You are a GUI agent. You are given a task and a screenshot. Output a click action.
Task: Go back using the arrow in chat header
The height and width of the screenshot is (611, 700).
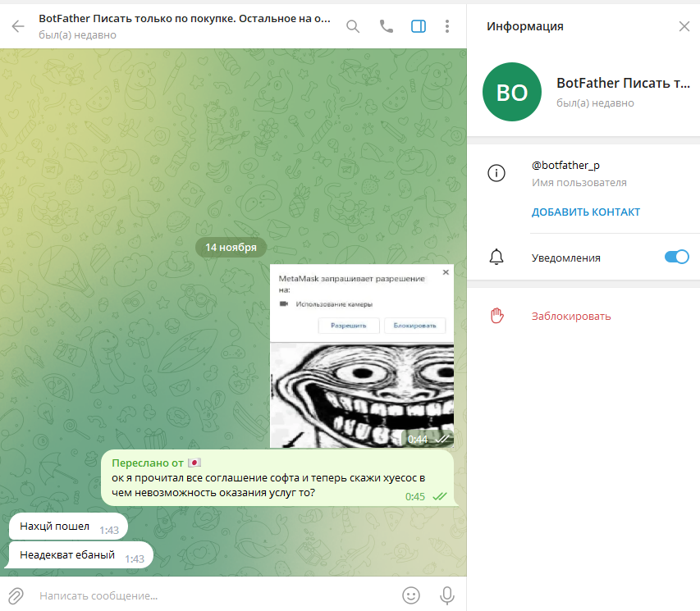(x=18, y=26)
